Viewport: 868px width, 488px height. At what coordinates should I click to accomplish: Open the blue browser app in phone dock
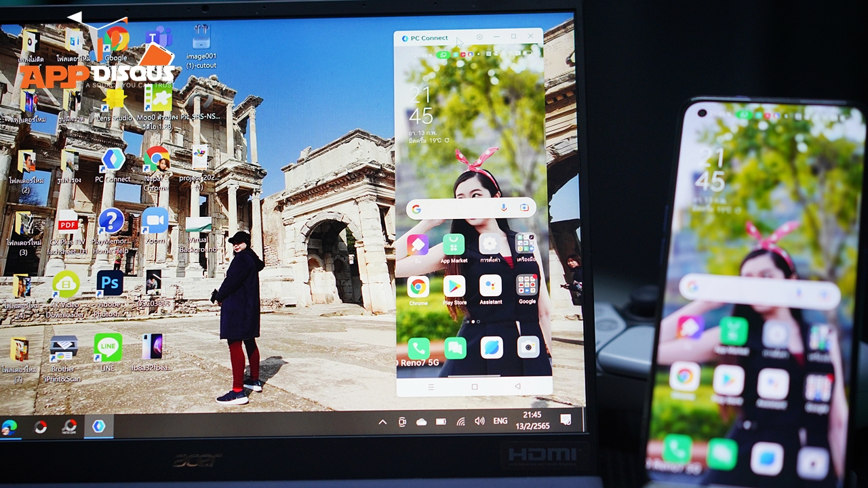tap(492, 348)
